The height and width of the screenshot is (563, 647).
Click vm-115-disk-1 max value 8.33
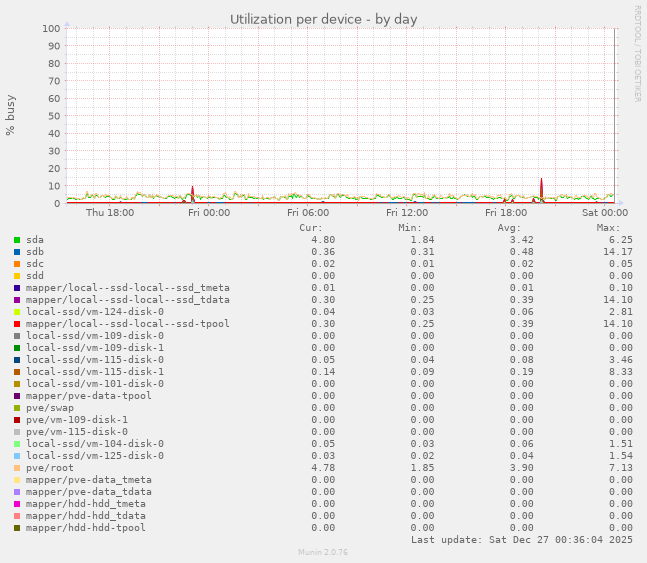point(621,371)
